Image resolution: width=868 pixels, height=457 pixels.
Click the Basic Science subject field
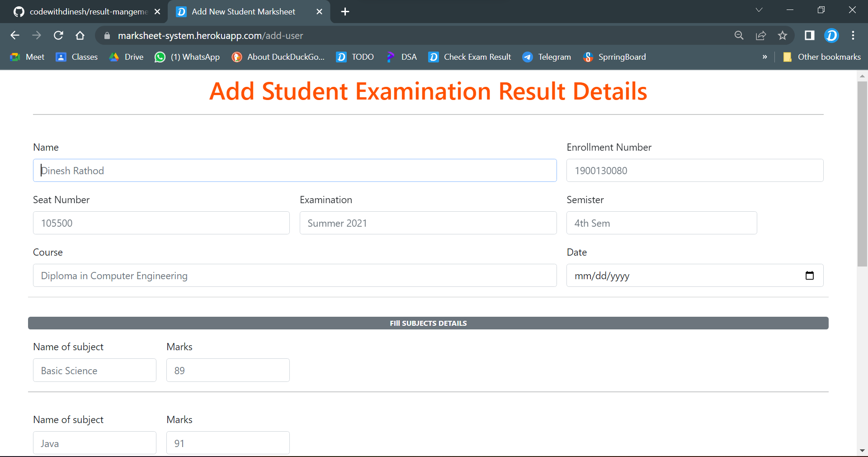pos(94,370)
